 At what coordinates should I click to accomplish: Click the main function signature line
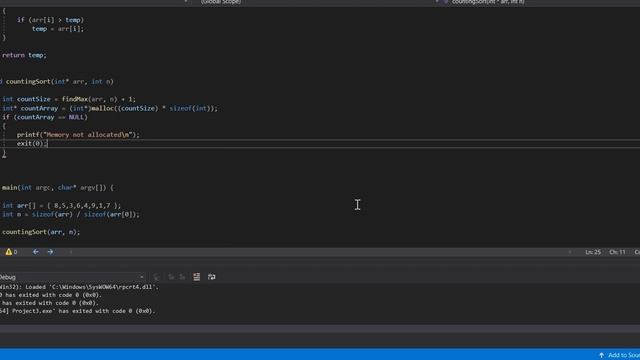[58, 188]
